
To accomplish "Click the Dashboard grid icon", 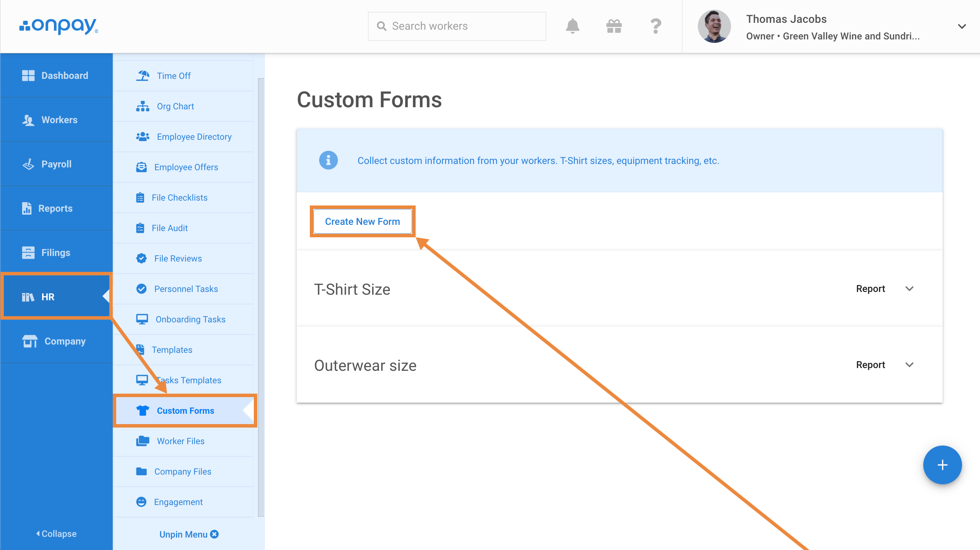I will pos(28,75).
